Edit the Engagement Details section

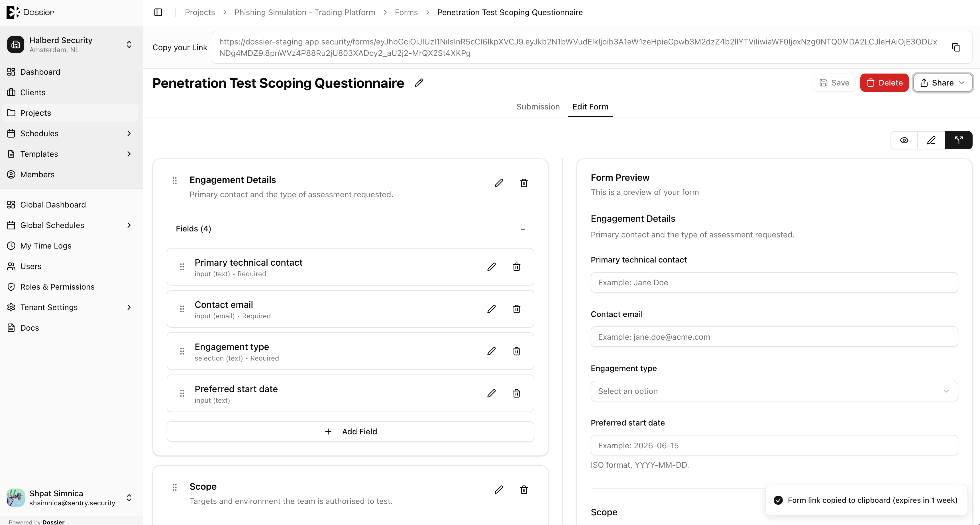pos(499,183)
